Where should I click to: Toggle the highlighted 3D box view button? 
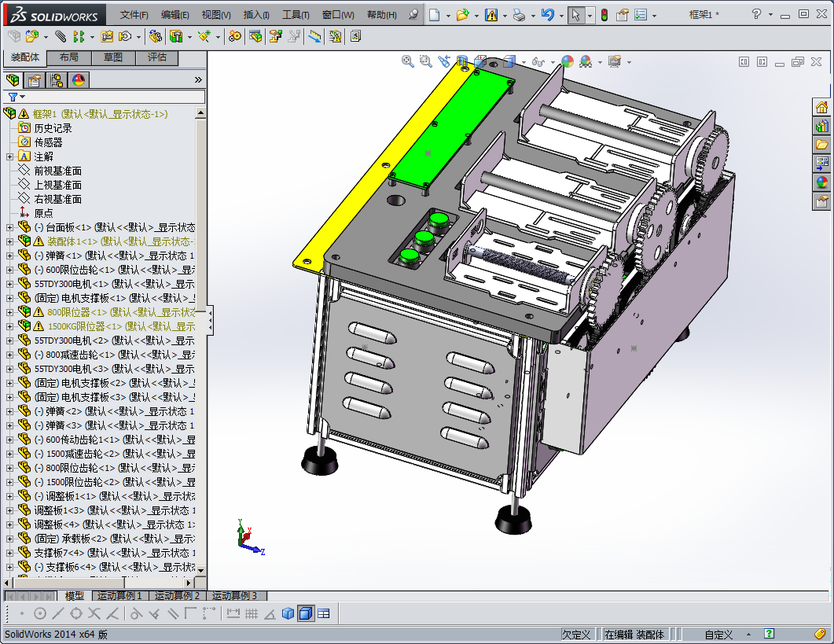305,613
